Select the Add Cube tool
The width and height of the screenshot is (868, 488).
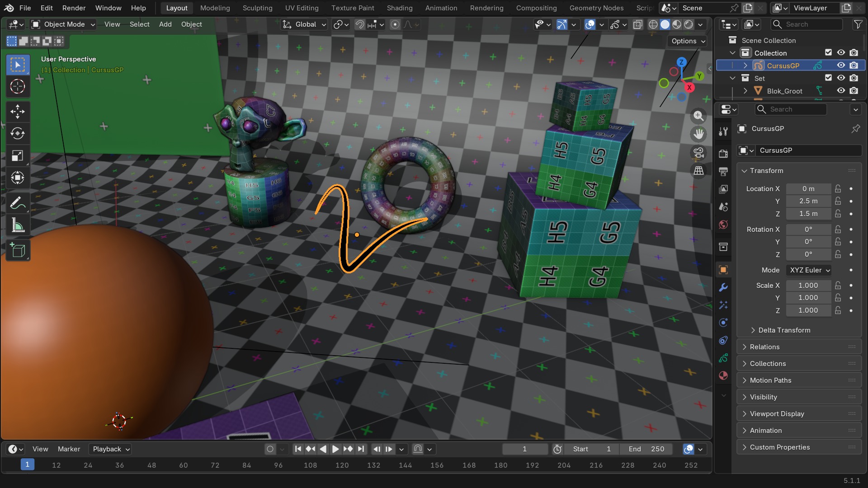pos(18,250)
